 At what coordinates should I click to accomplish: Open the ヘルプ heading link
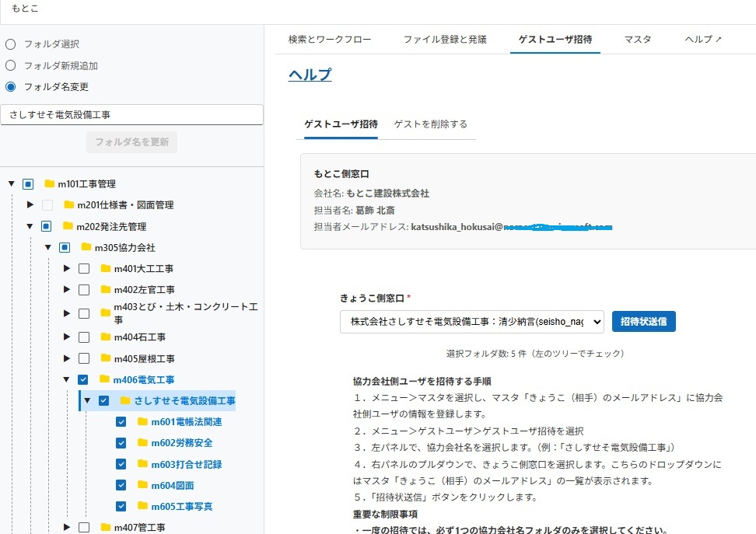[x=310, y=75]
